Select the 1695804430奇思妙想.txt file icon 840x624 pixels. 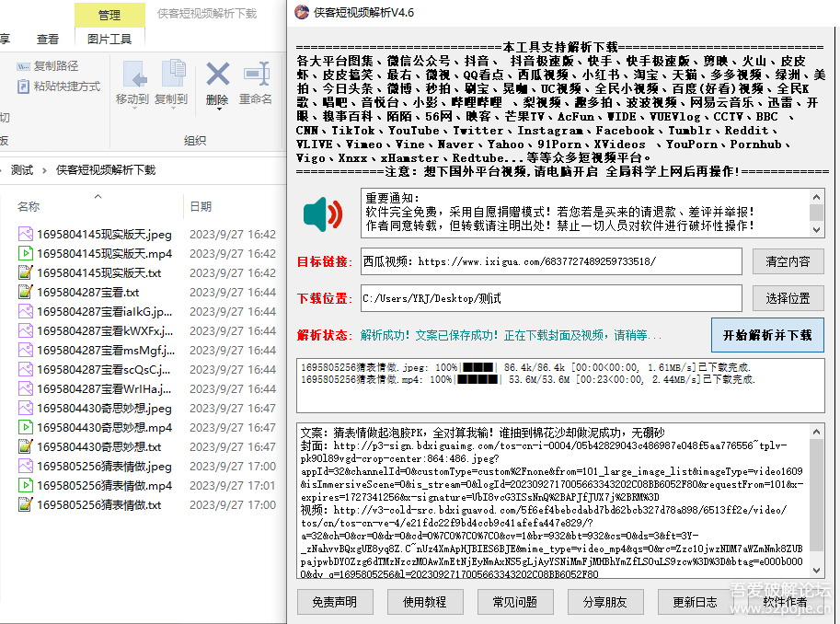[x=25, y=446]
